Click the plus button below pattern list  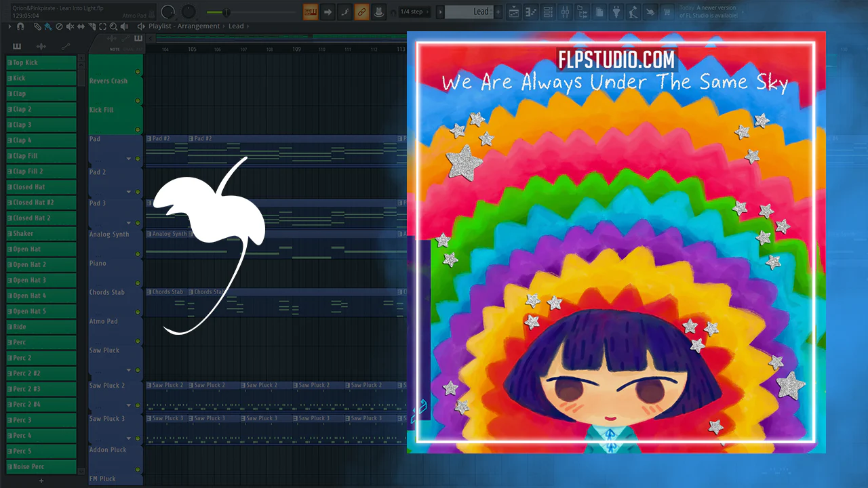click(41, 481)
